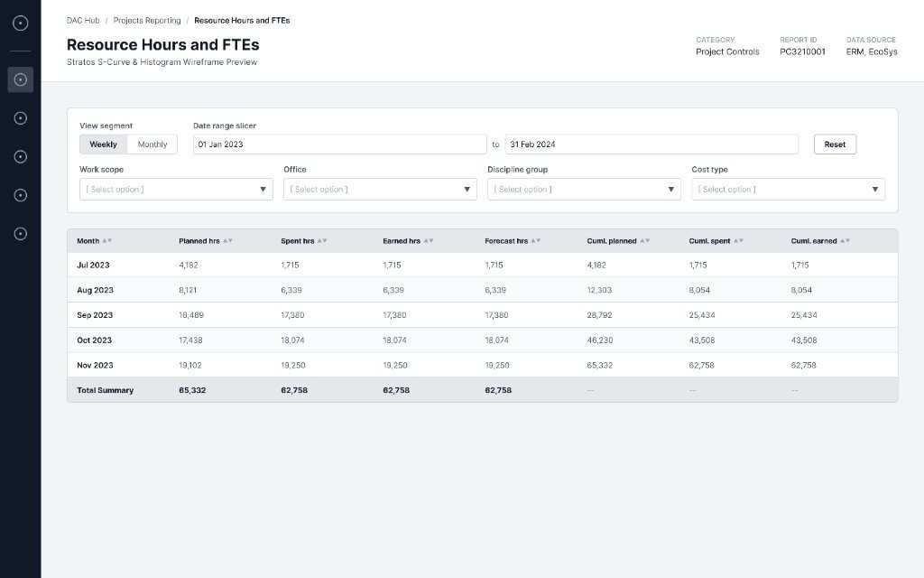
Task: Click Report ID value PC3210001
Action: [802, 51]
